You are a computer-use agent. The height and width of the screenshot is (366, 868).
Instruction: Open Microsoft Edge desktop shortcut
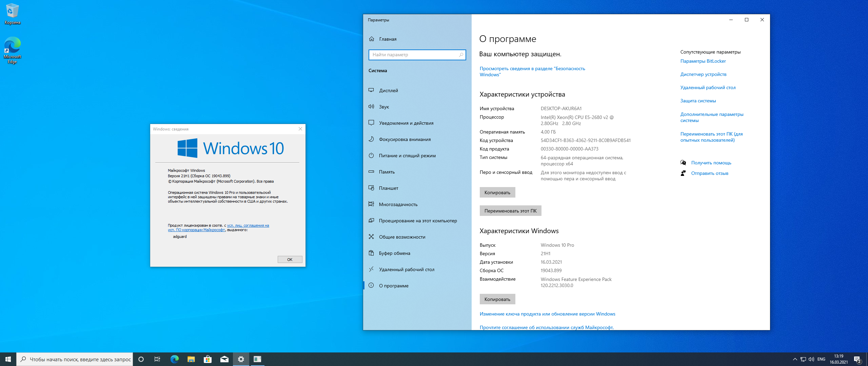pos(12,50)
